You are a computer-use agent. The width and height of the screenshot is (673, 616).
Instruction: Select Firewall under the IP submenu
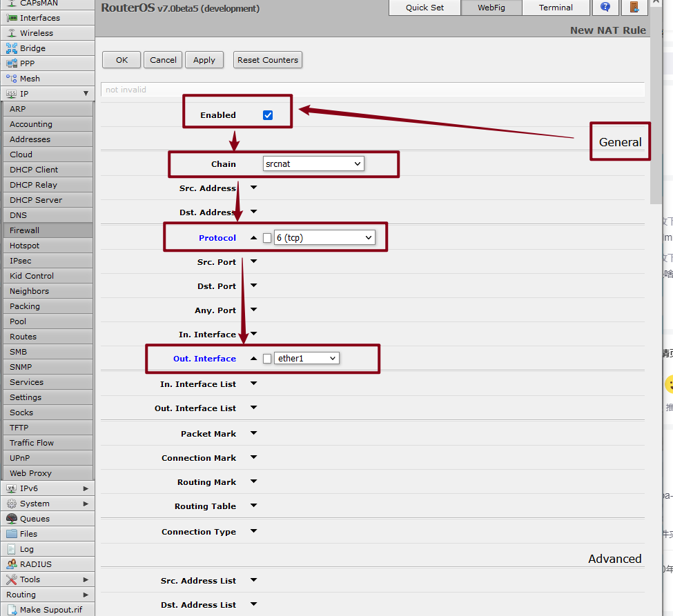(x=25, y=230)
